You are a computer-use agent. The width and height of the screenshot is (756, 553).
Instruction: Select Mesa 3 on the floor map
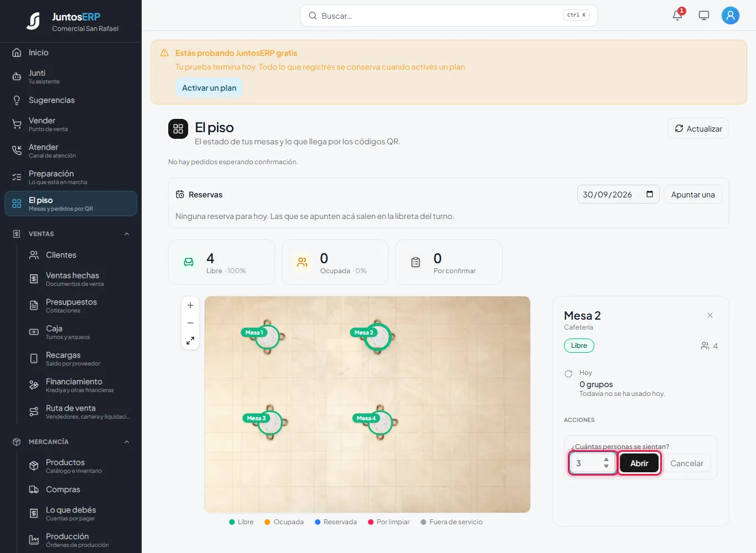point(270,422)
